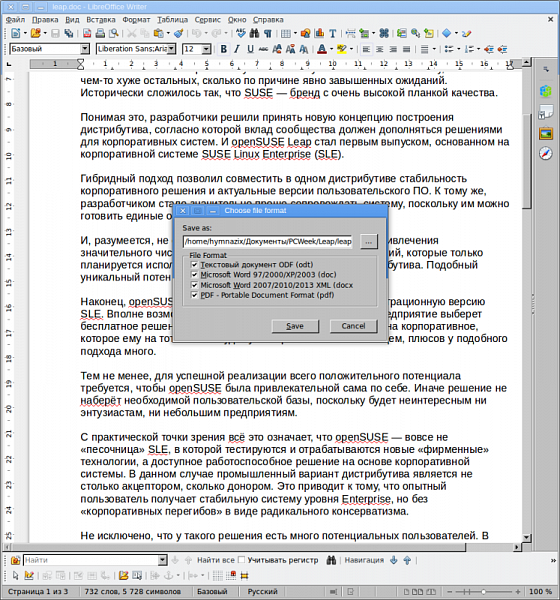The width and height of the screenshot is (560, 600).
Task: Toggle Текстовый документ ODF (odt) checkbox
Action: point(194,265)
